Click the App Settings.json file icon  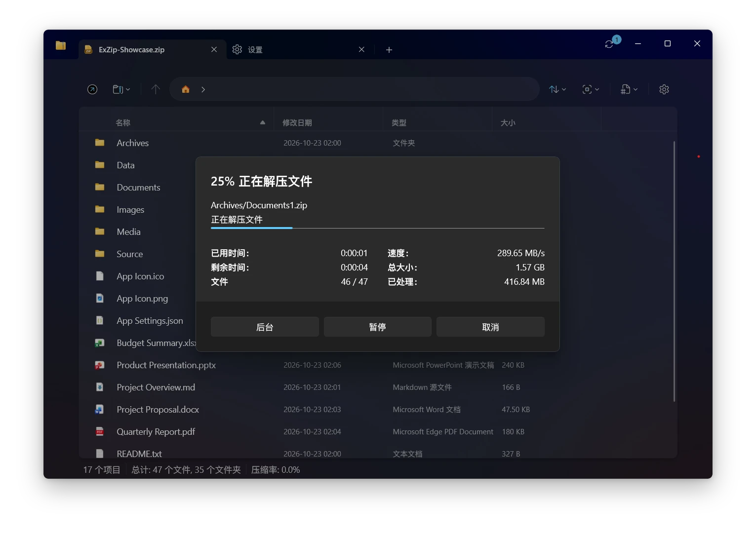coord(100,320)
